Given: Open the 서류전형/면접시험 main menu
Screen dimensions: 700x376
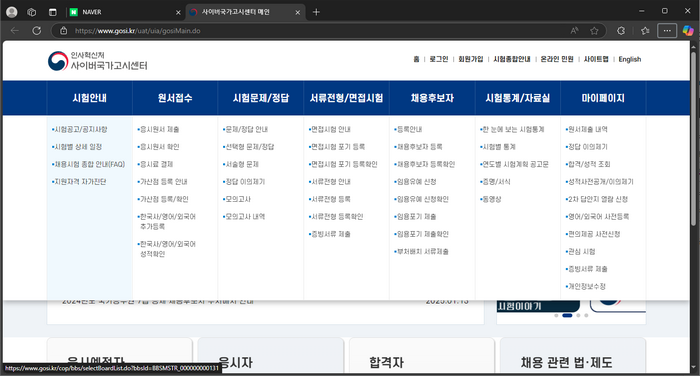Looking at the screenshot, I should coord(346,98).
